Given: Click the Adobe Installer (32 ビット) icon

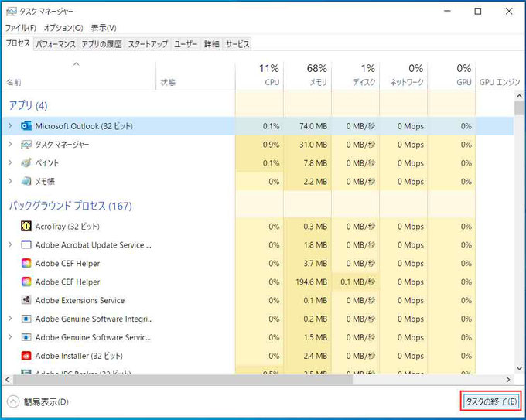Looking at the screenshot, I should tap(26, 355).
